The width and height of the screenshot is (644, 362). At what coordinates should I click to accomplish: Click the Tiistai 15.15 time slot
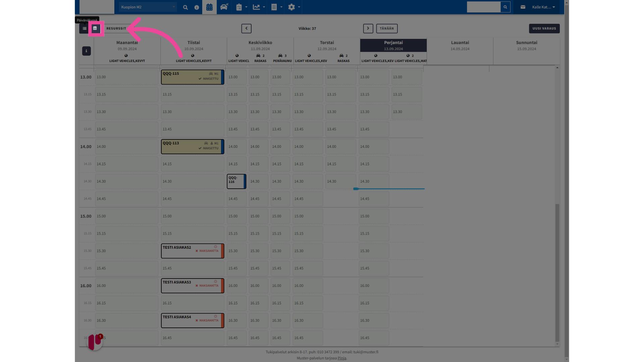pyautogui.click(x=193, y=234)
